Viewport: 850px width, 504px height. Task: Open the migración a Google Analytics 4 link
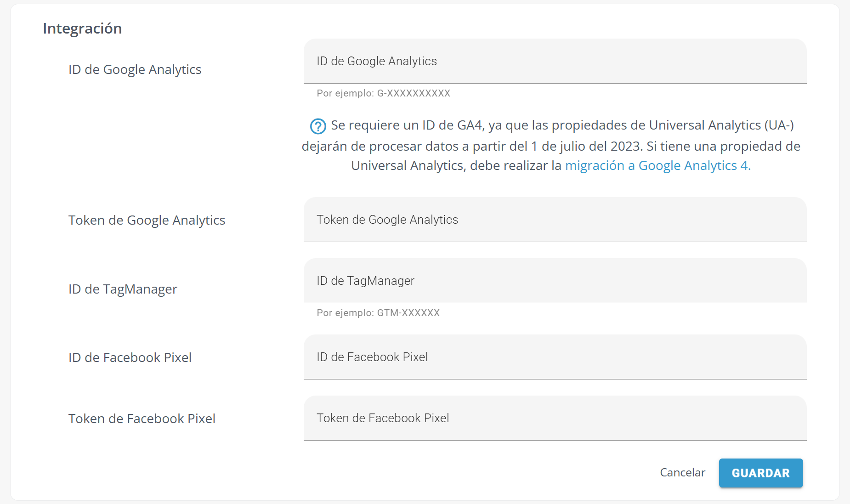tap(657, 165)
